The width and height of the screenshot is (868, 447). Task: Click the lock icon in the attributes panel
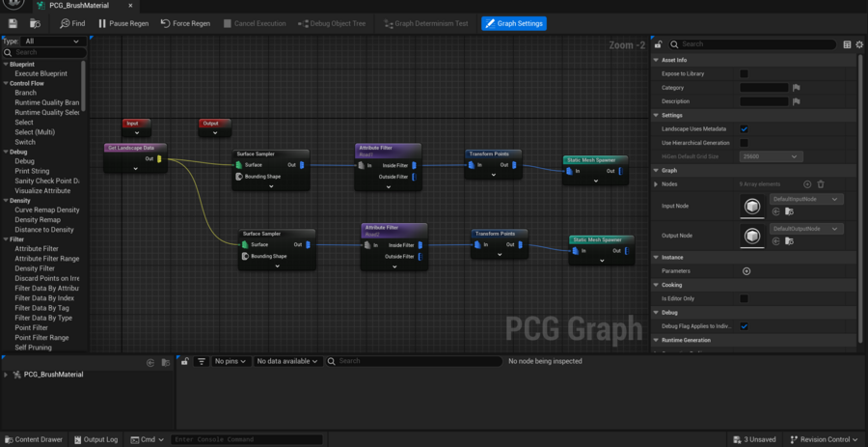click(185, 361)
